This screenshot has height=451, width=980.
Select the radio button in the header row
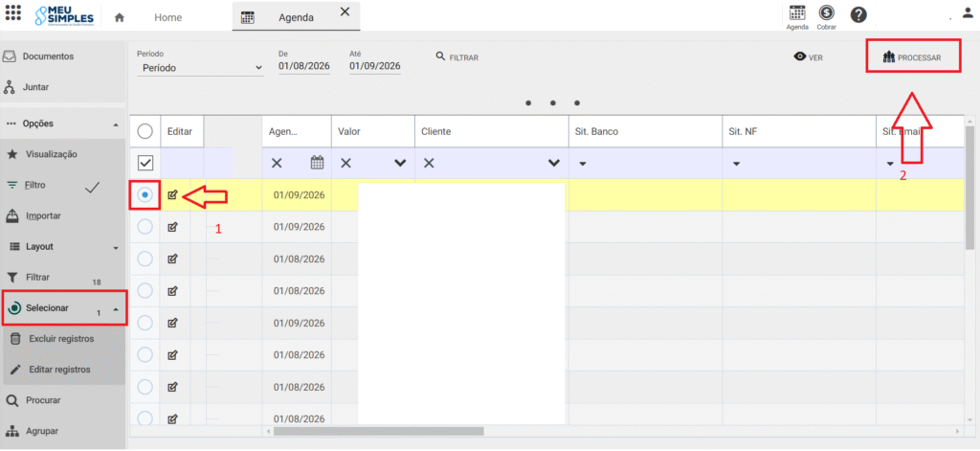pyautogui.click(x=145, y=131)
